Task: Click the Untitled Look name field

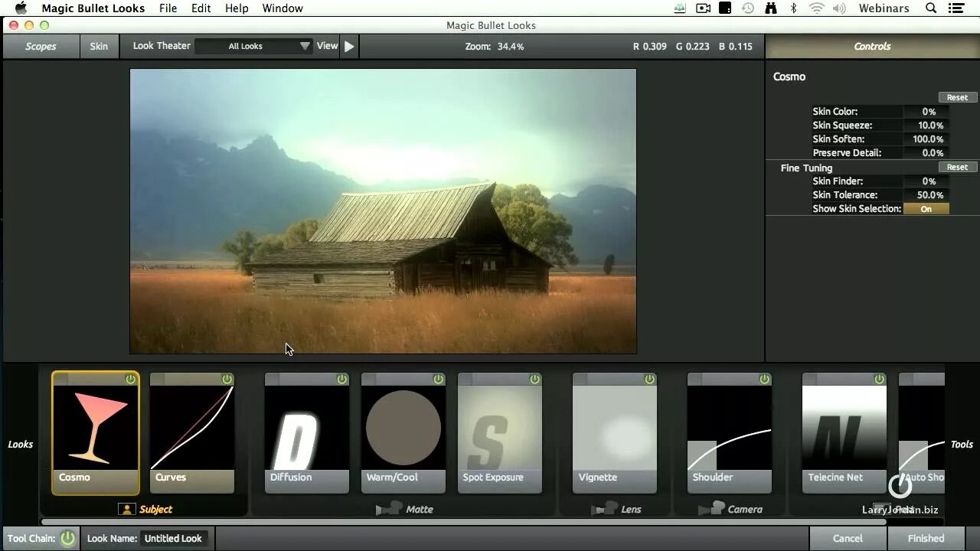Action: 173,538
